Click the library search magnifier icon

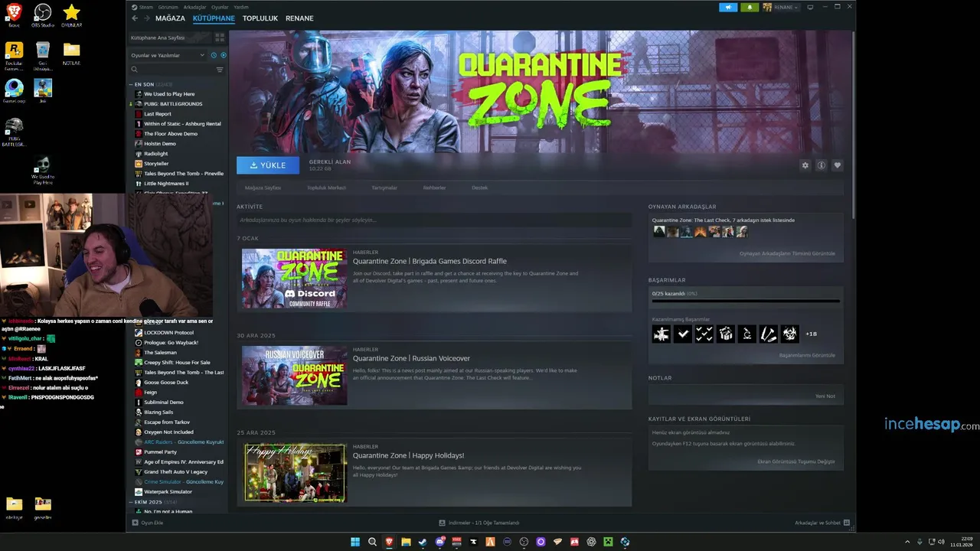tap(135, 70)
